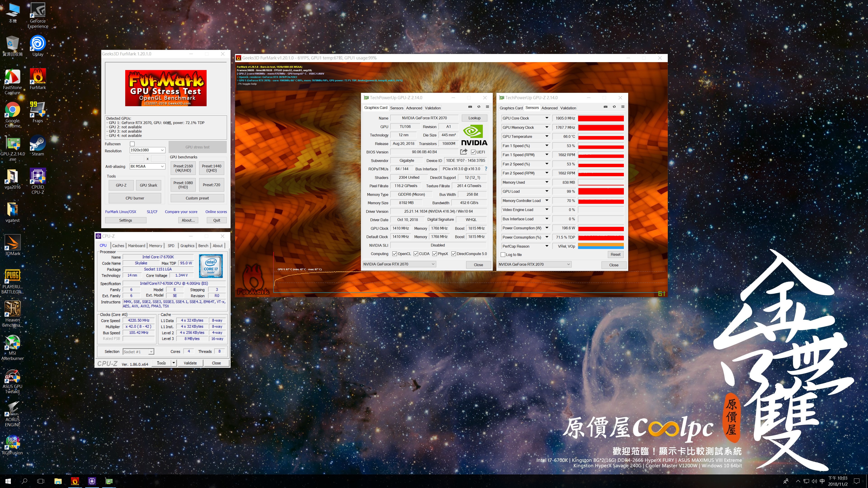Viewport: 868px width, 488px height.
Task: Open the Google Chrome desktop icon
Action: tap(12, 115)
